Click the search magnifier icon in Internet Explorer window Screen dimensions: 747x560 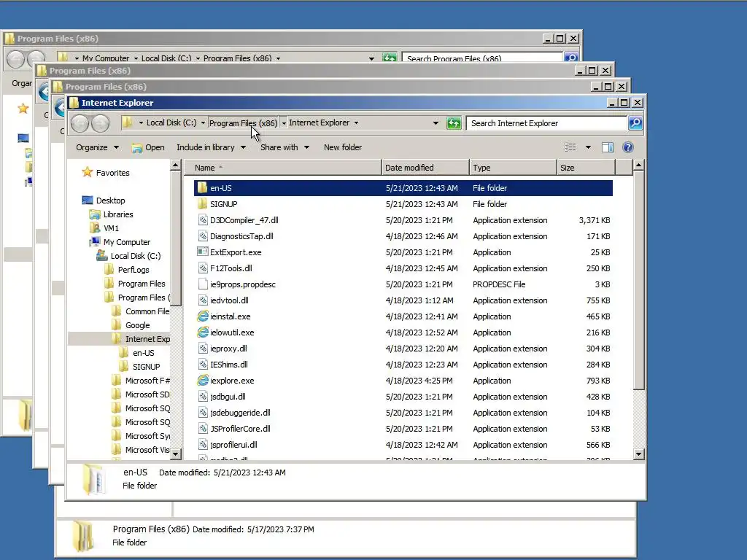635,123
